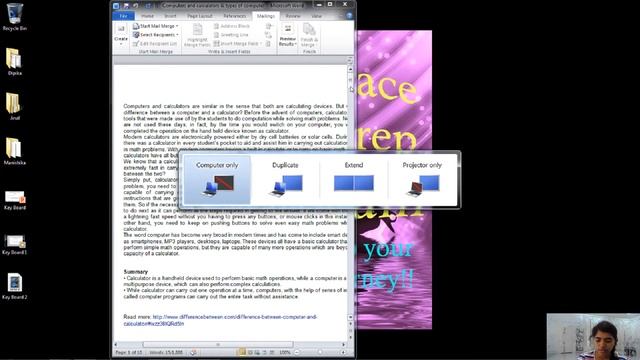Select the Key Board1 desktop file
640x360 pixels.
point(15,245)
